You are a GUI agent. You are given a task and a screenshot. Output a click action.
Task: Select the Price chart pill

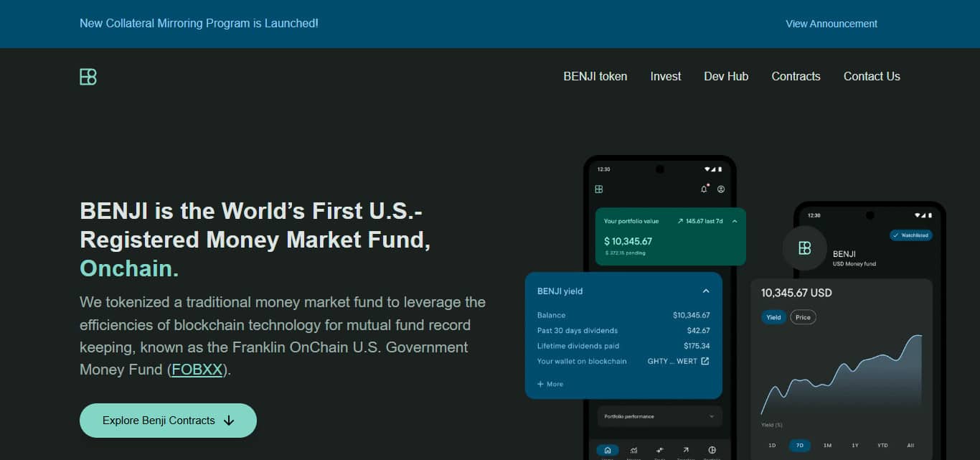[803, 317]
